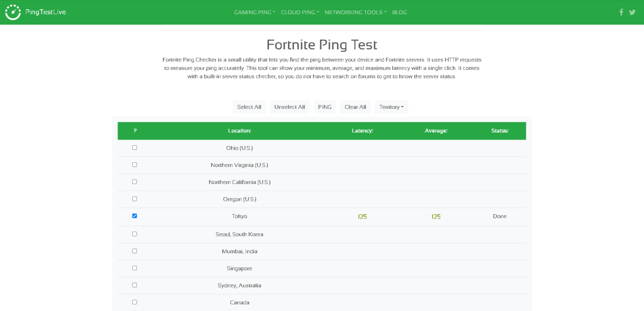Image resolution: width=644 pixels, height=311 pixels.
Task: Click the 'Northern Virginia (U.S.)' location name
Action: 239,165
